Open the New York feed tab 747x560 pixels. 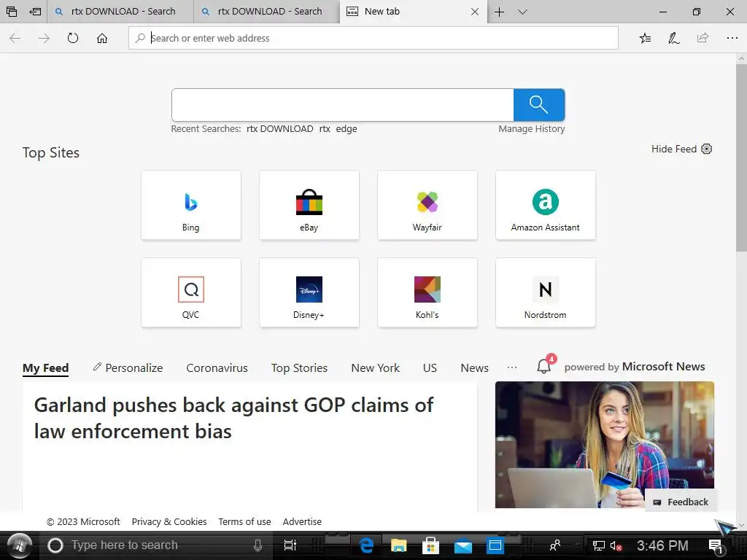pyautogui.click(x=376, y=368)
